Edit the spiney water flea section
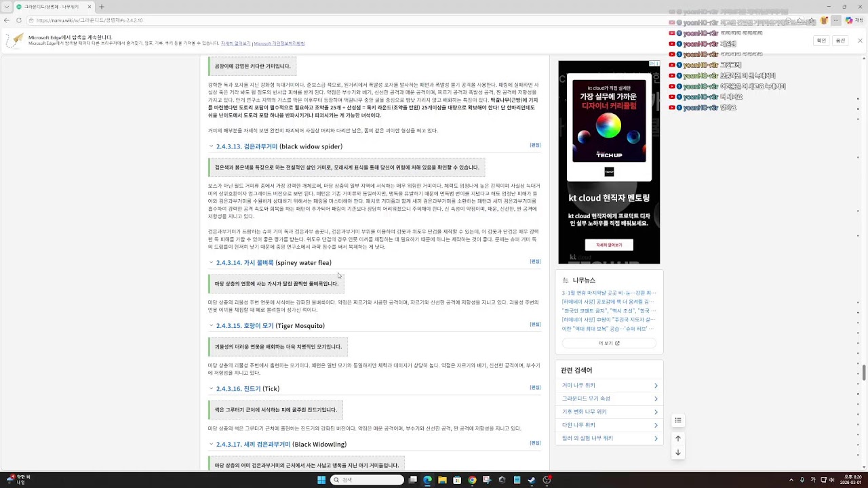 pyautogui.click(x=535, y=261)
